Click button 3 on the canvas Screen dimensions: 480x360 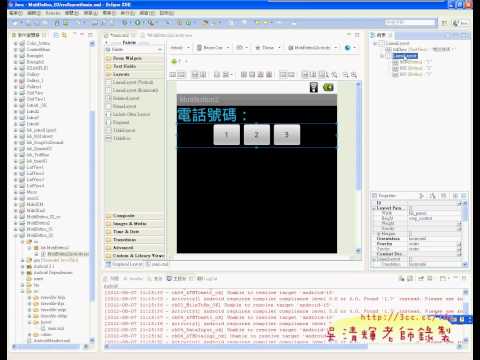[287, 135]
